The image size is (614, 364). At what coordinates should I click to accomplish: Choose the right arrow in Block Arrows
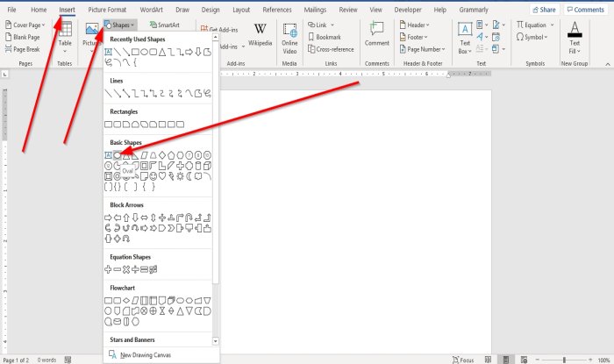[108, 218]
